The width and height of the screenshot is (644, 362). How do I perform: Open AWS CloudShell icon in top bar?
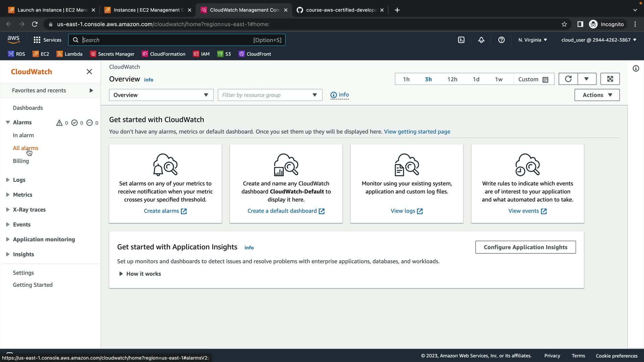click(x=461, y=40)
